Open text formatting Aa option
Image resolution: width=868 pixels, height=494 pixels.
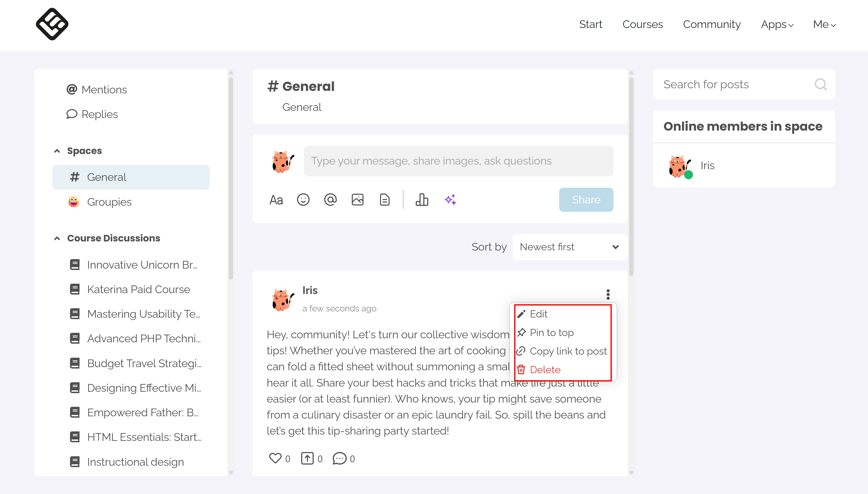[x=276, y=200]
